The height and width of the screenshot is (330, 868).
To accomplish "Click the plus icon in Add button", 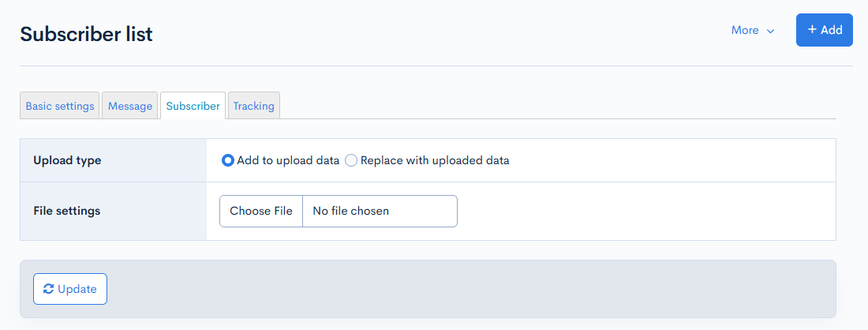I will click(x=812, y=30).
